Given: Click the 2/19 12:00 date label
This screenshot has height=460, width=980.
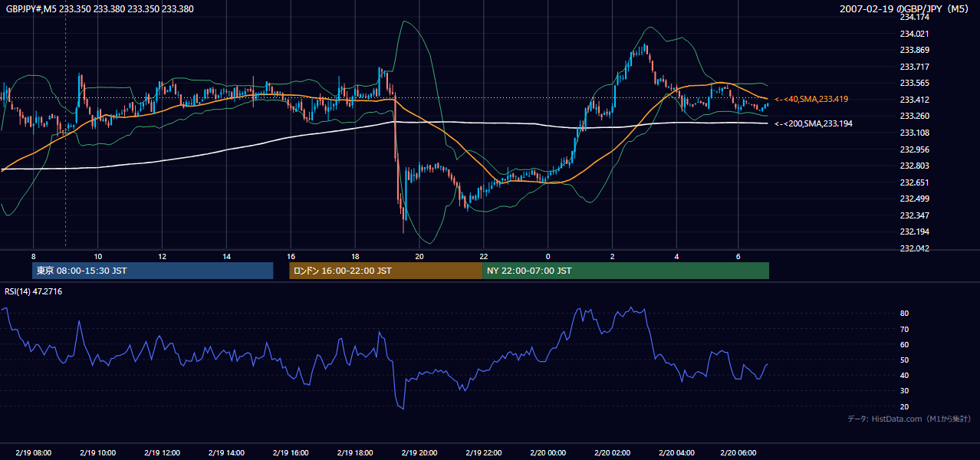Looking at the screenshot, I should point(162,453).
